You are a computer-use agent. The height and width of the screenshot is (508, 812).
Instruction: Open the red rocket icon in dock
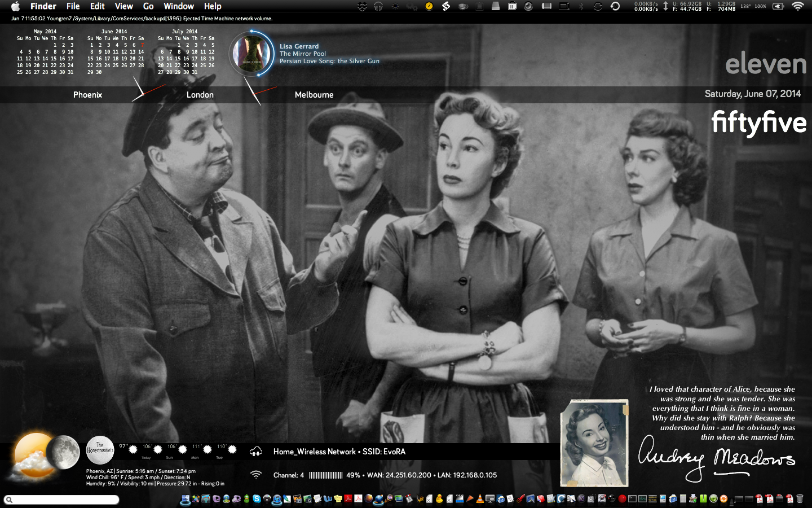(x=520, y=499)
